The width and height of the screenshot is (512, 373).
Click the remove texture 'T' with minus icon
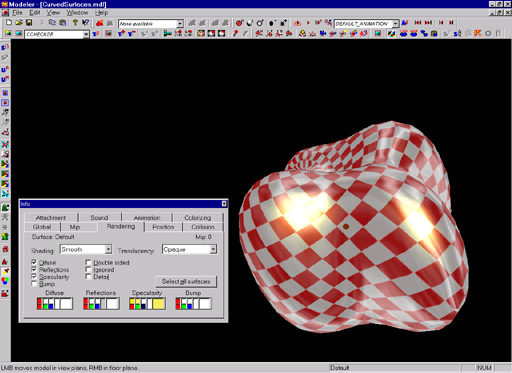pos(132,33)
